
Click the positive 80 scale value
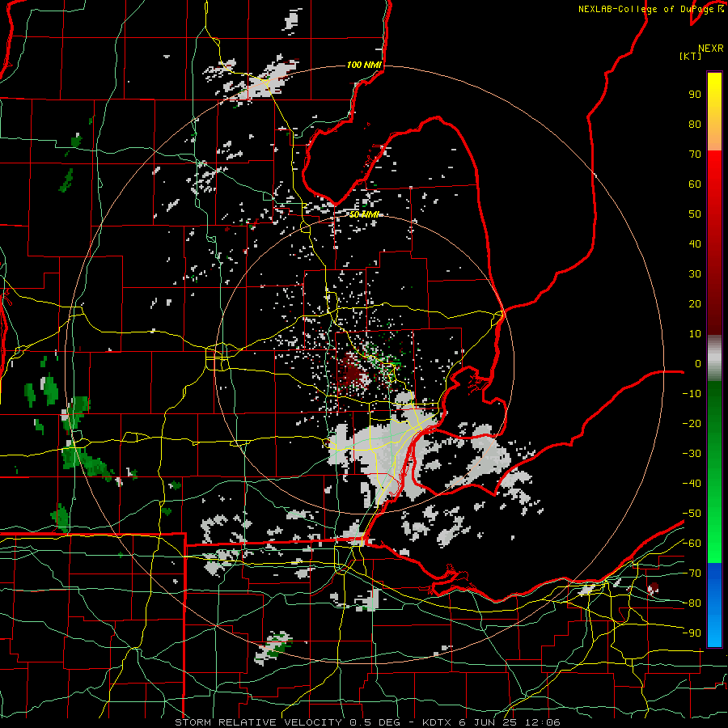(695, 124)
